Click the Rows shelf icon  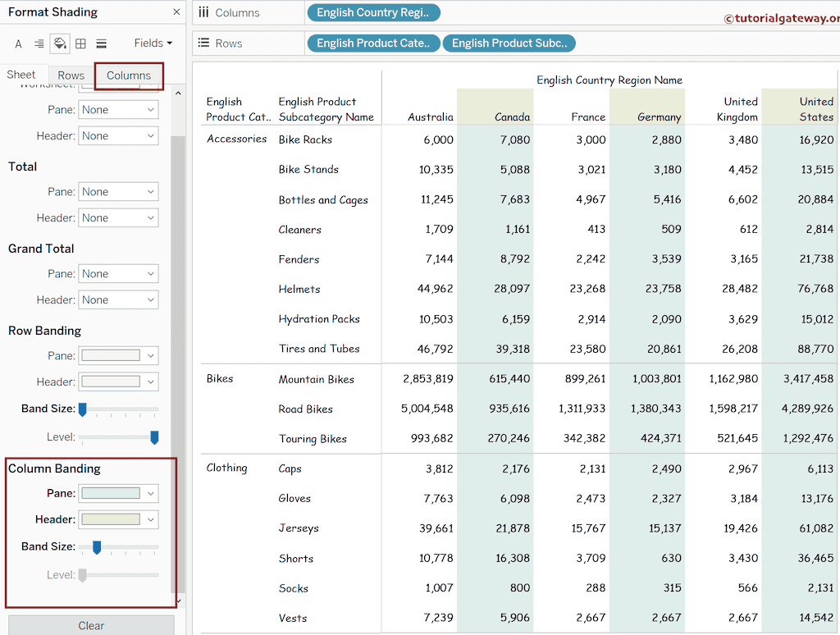[204, 43]
